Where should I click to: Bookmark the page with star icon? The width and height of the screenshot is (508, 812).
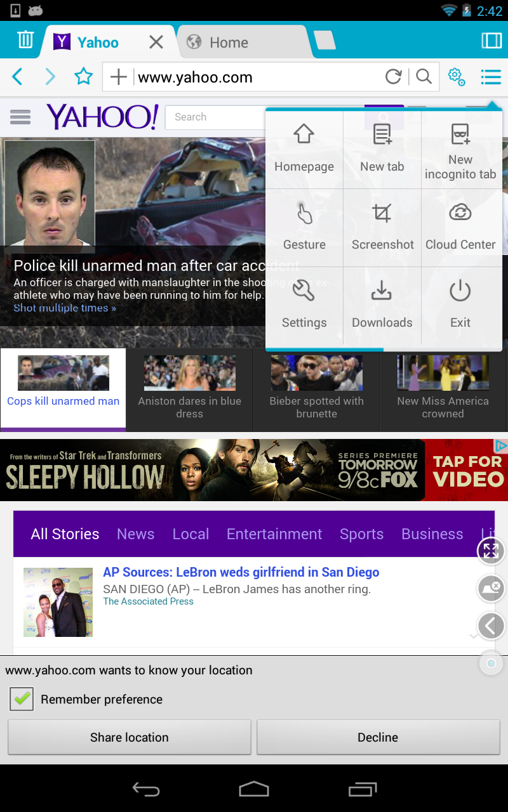click(83, 77)
